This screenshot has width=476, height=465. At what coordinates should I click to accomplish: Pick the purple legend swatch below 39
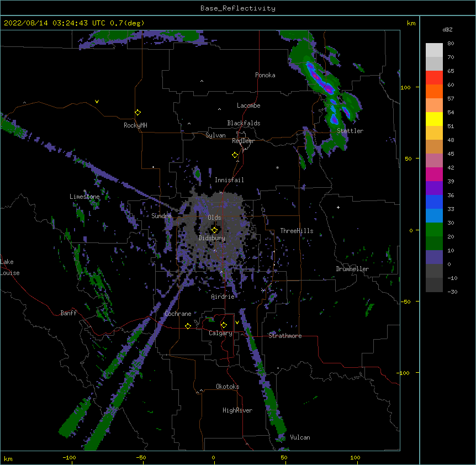click(x=434, y=188)
